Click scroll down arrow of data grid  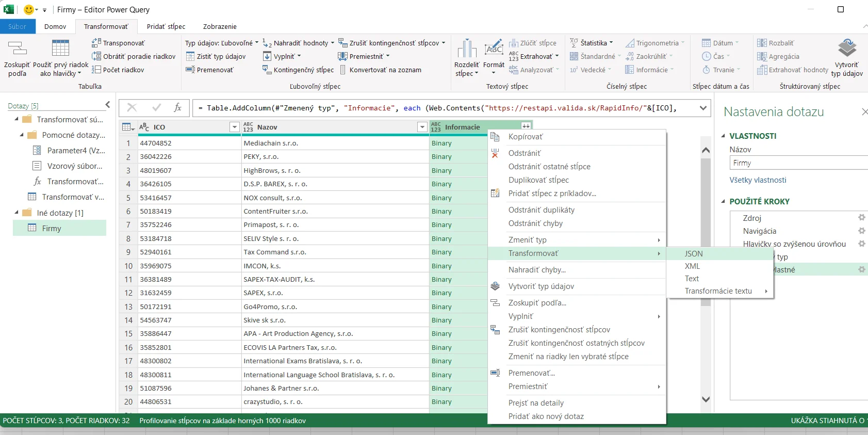[x=706, y=399]
